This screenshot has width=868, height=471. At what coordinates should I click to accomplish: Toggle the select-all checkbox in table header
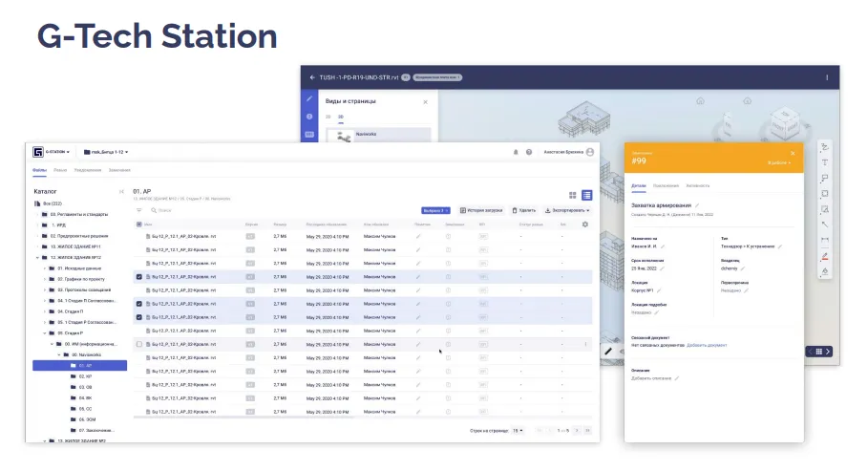point(139,225)
